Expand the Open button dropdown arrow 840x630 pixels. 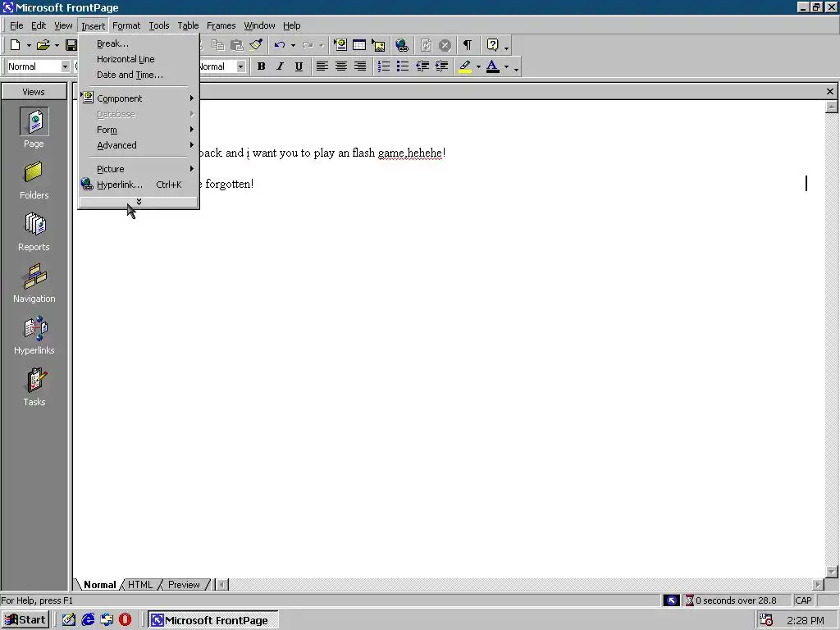click(x=57, y=46)
